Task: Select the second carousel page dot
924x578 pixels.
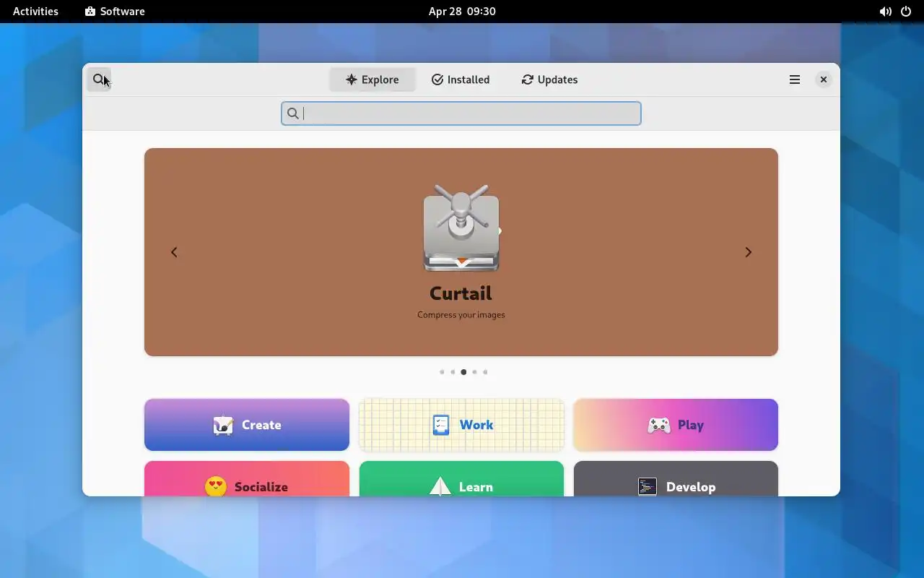Action: tap(453, 372)
